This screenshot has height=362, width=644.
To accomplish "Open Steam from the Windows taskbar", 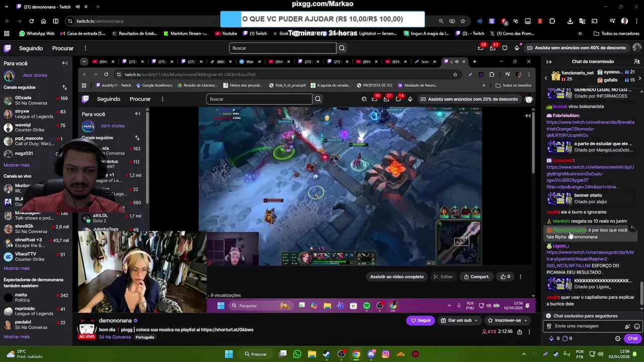I will click(327, 354).
